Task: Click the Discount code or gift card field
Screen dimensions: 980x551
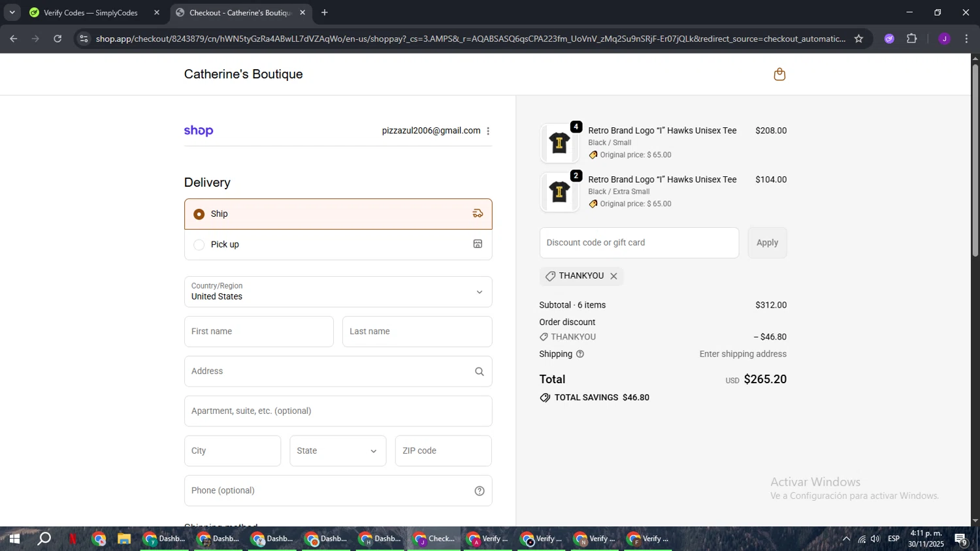Action: tap(639, 243)
